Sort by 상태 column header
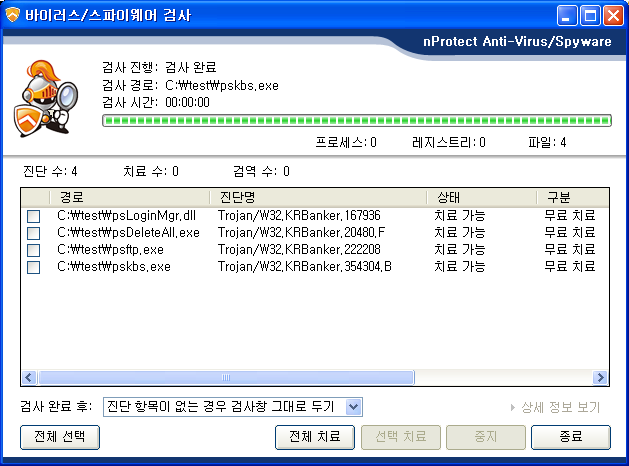This screenshot has height=466, width=629. coord(481,197)
